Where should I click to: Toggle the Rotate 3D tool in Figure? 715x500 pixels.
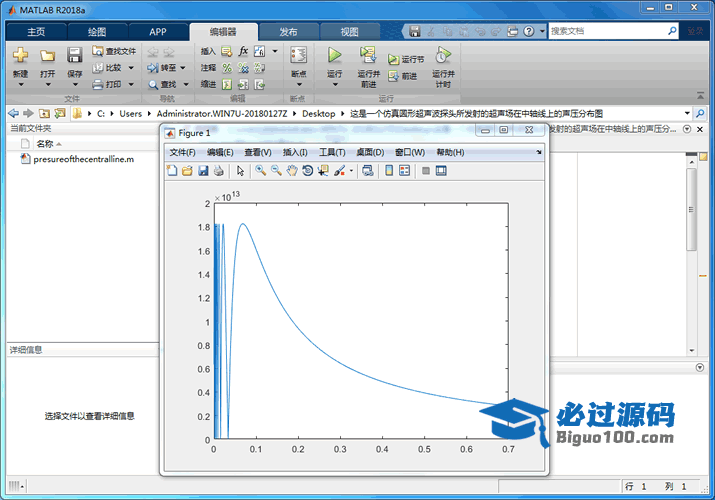(308, 171)
